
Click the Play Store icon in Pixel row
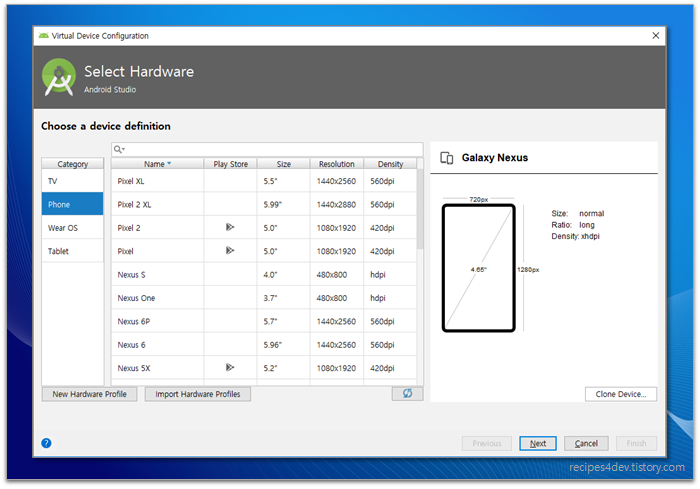(230, 251)
